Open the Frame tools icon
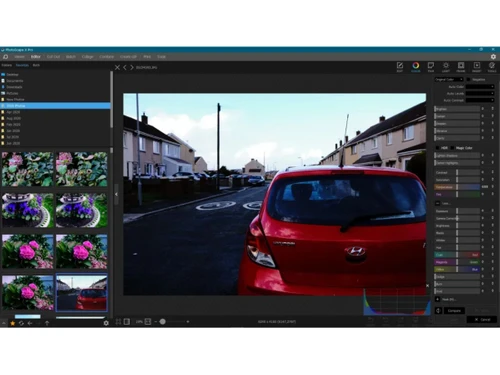 [461, 67]
